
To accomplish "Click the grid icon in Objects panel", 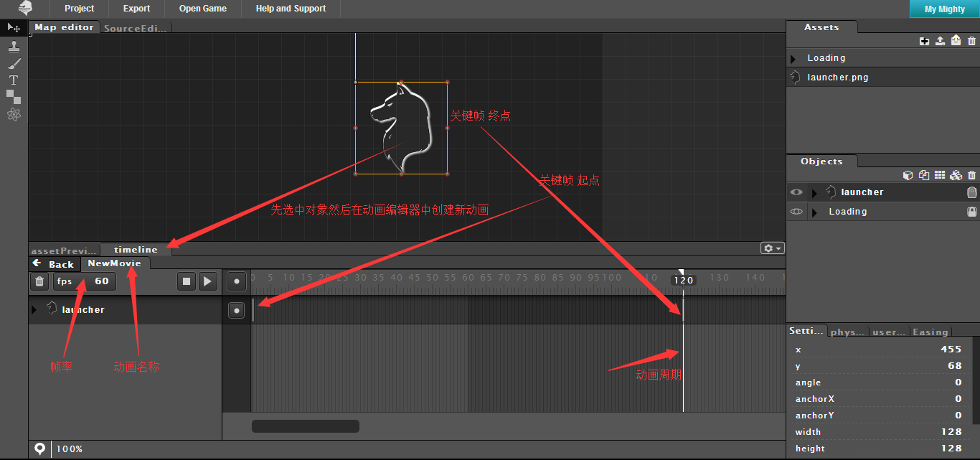I will [x=940, y=175].
